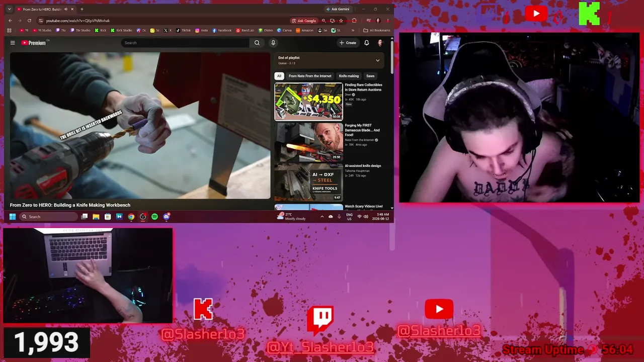
Task: Click the Ask Google button in the address bar
Action: (x=304, y=21)
